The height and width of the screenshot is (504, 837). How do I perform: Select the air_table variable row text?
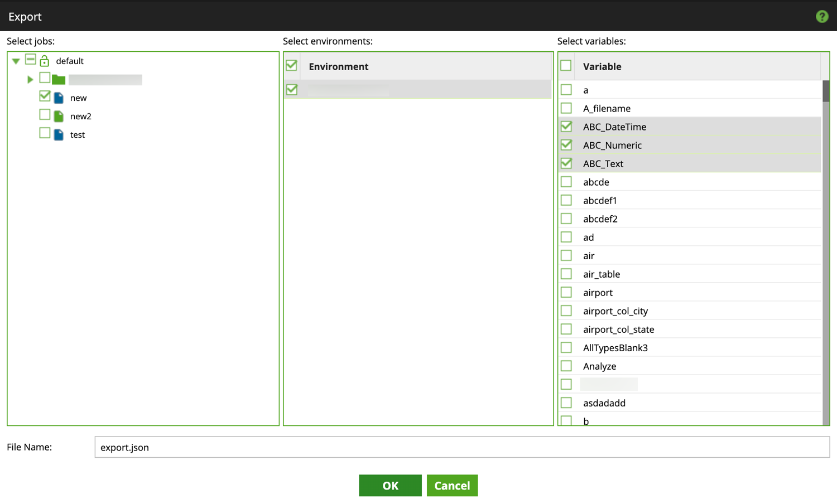602,274
